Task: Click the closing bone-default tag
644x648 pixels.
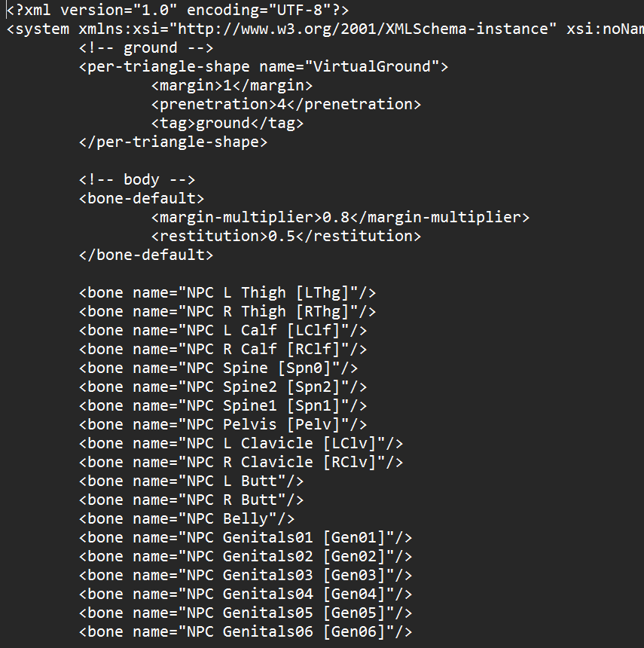Action: point(146,255)
